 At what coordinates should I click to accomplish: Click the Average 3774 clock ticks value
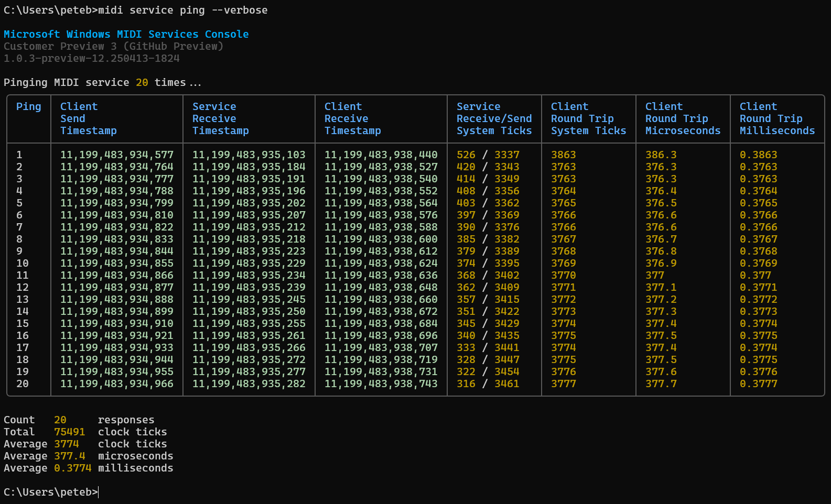(67, 444)
